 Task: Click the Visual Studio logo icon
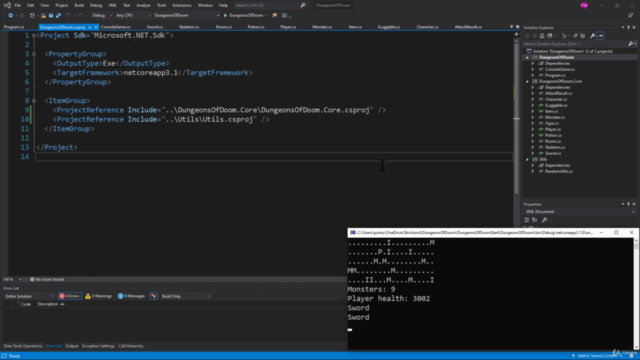pos(7,5)
